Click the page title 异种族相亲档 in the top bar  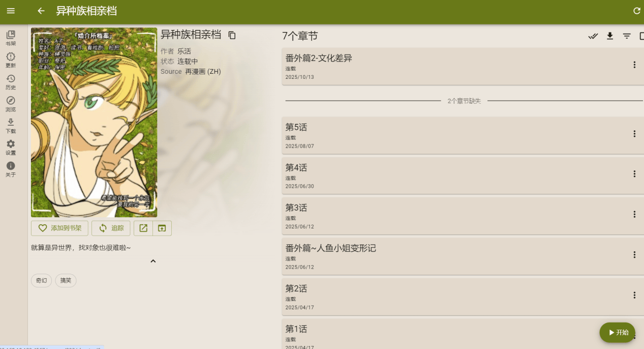(x=86, y=11)
